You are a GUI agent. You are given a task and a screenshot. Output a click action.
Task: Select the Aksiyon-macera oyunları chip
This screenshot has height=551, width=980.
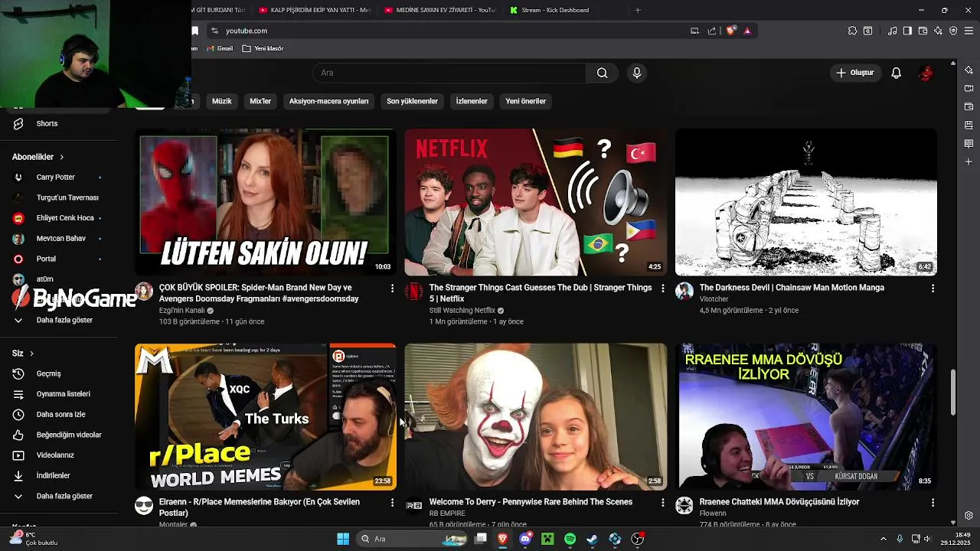328,101
